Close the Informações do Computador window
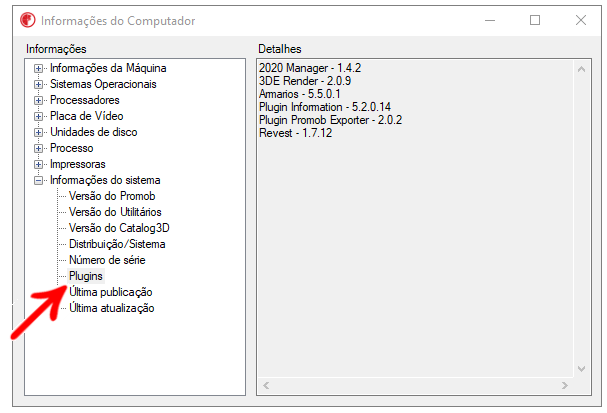607x413 pixels. pos(581,20)
